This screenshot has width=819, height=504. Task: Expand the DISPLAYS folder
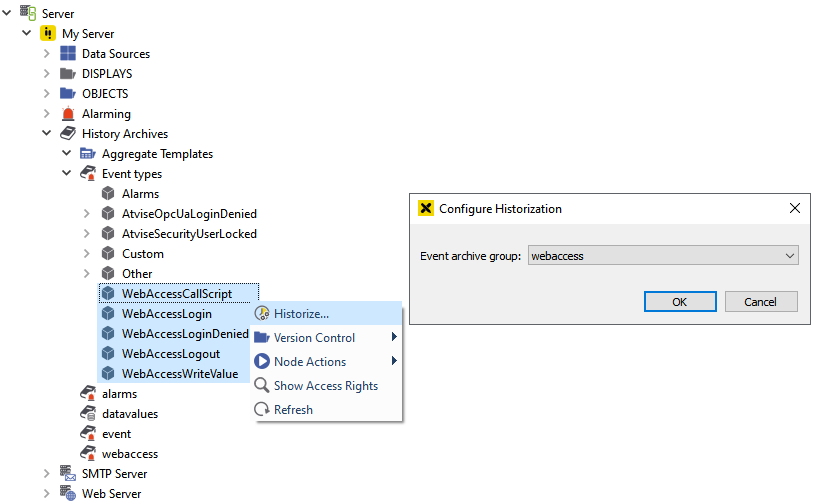(x=46, y=74)
